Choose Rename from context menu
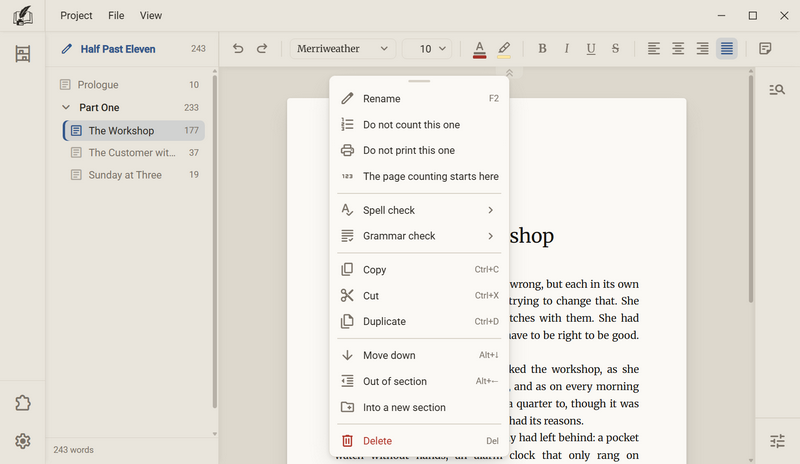Image resolution: width=800 pixels, height=464 pixels. coord(419,99)
